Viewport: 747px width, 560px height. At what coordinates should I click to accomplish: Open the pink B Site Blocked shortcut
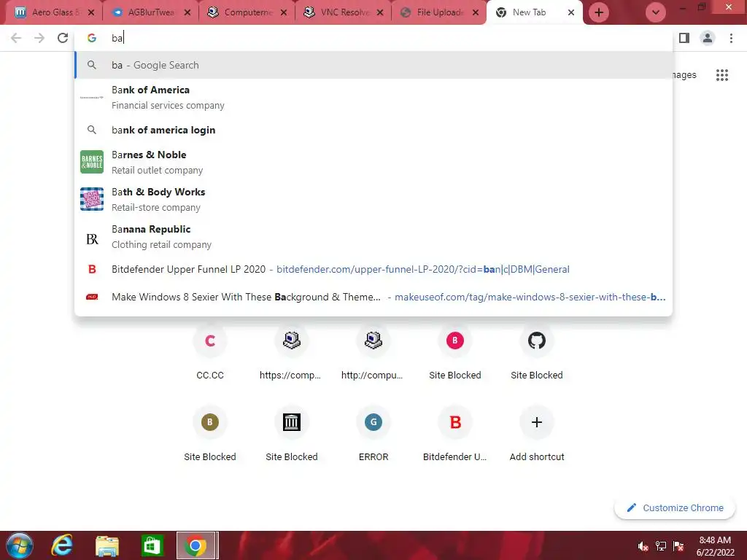click(455, 351)
